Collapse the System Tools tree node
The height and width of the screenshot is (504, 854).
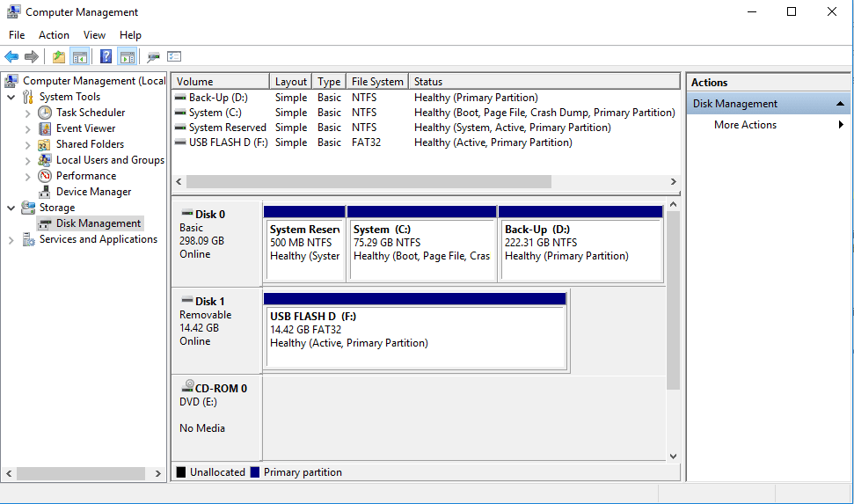11,97
